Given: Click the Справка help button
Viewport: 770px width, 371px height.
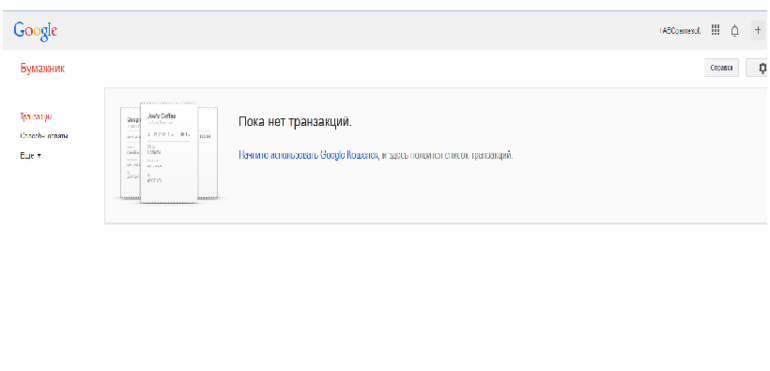Looking at the screenshot, I should 721,68.
